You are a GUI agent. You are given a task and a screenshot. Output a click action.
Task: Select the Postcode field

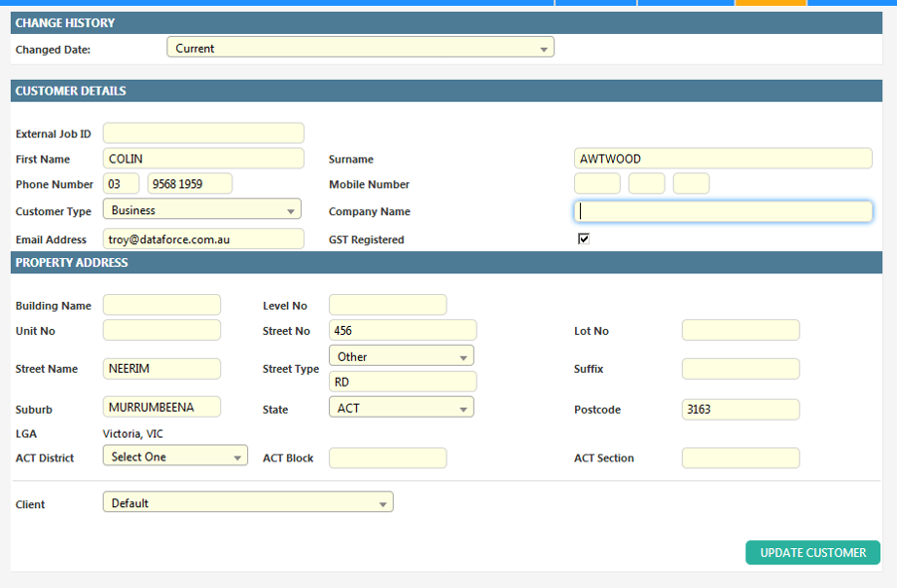[x=740, y=409]
